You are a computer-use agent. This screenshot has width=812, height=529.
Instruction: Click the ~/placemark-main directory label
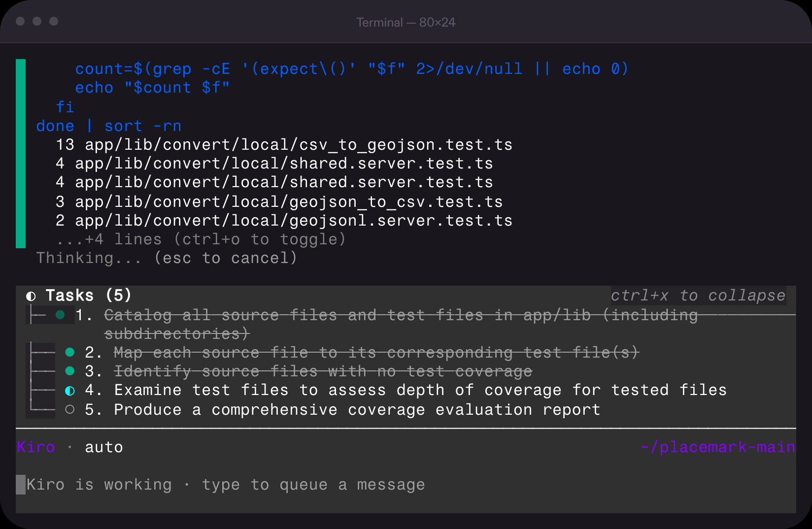click(717, 447)
